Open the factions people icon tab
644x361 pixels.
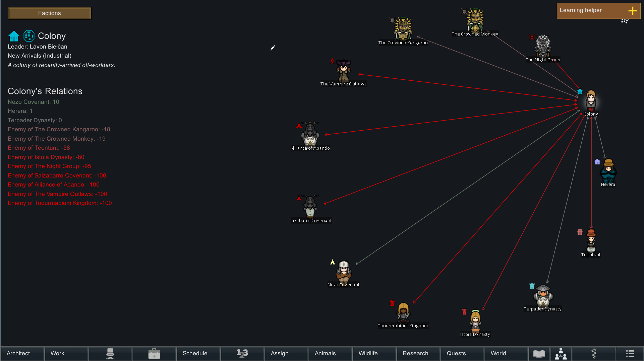[x=561, y=354]
